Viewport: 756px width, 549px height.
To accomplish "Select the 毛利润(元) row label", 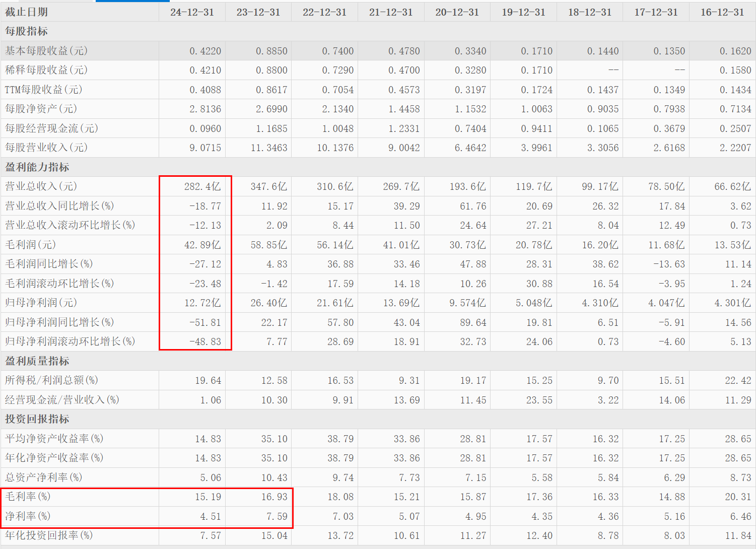I will [30, 245].
